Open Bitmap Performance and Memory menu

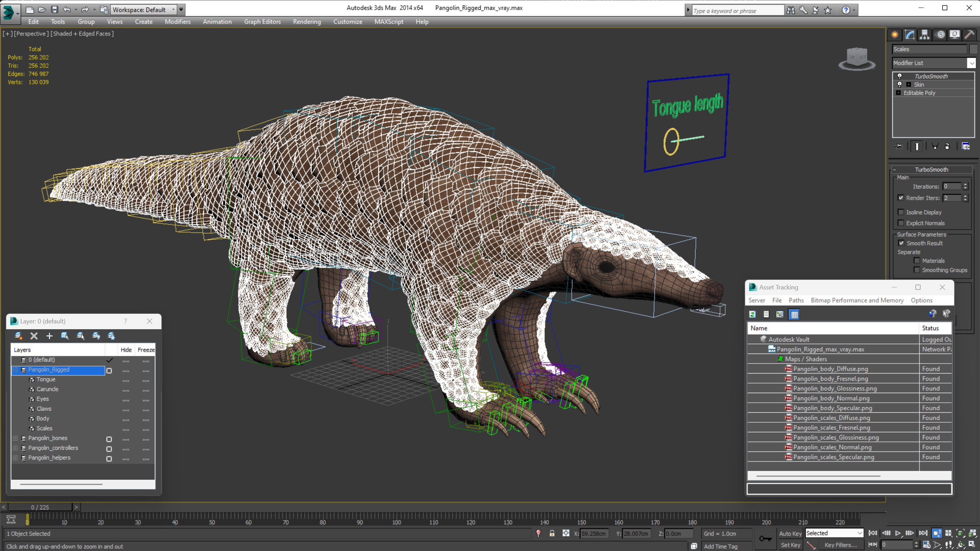pos(857,300)
